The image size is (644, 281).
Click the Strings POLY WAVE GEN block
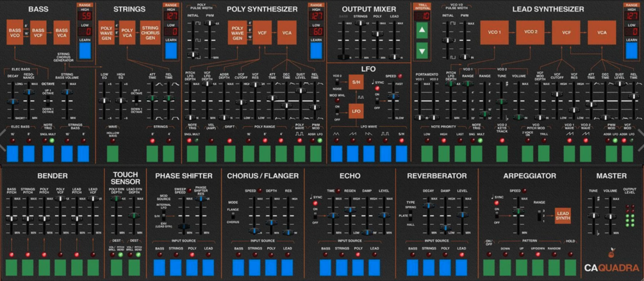coord(106,33)
